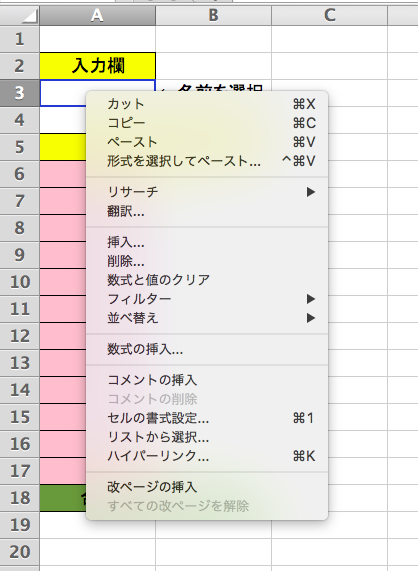This screenshot has height=571, width=418.
Task: Select コピー in the context menu
Action: point(207,123)
